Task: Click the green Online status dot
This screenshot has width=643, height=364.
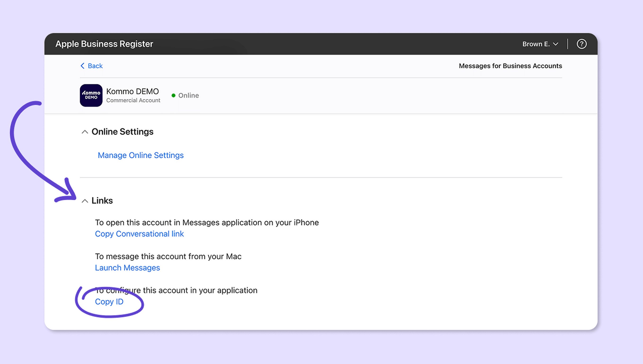Action: tap(174, 95)
